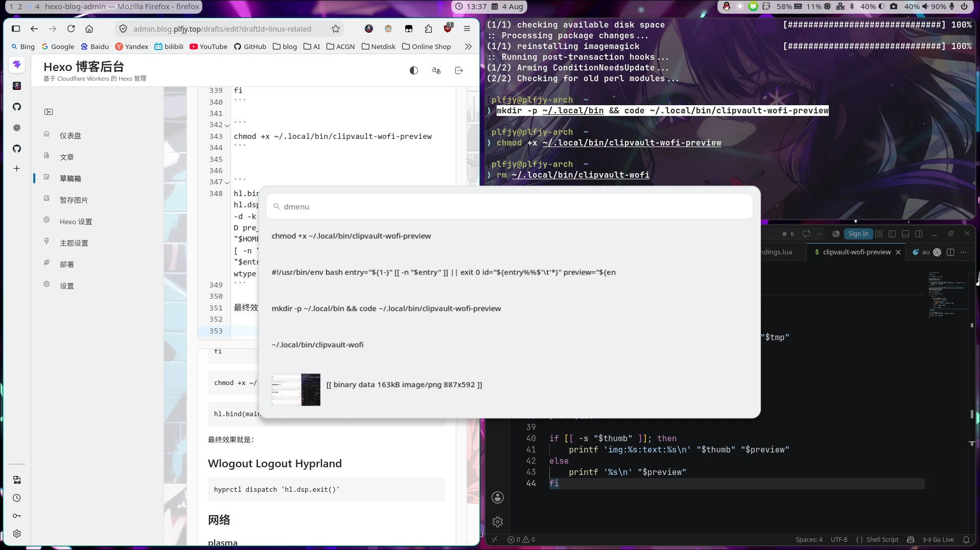This screenshot has width=980, height=550.
Task: Select the mkdir -p clipboard entry
Action: [x=509, y=308]
